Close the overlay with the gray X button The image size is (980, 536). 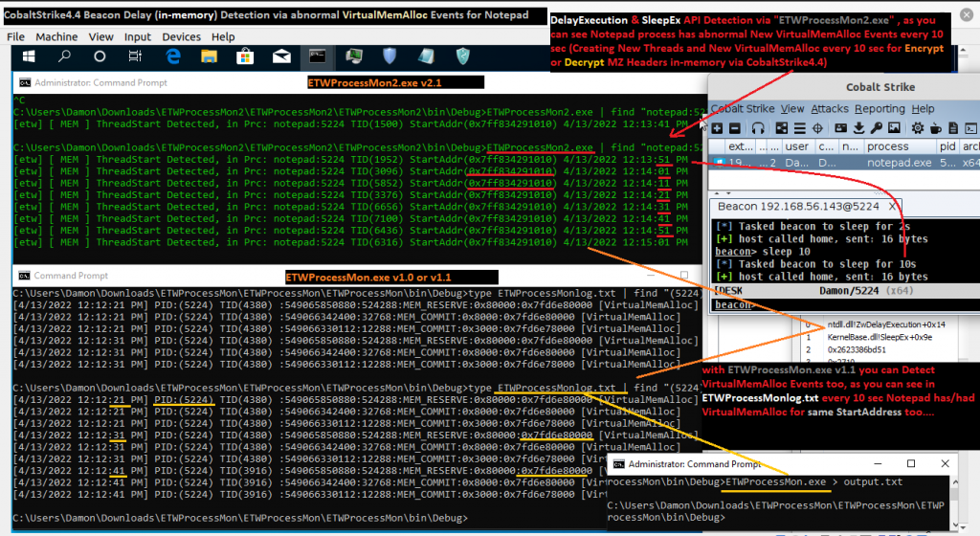(967, 15)
